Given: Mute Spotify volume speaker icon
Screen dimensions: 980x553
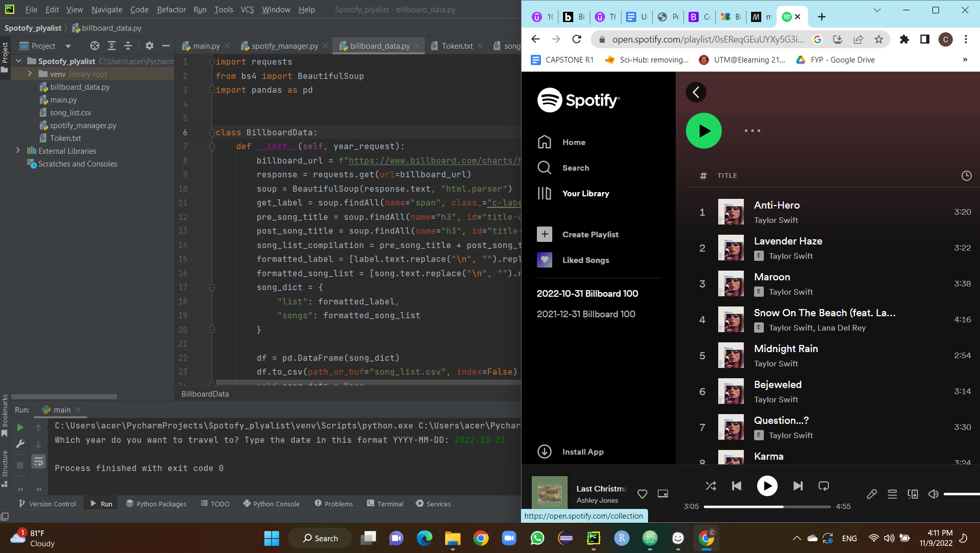Looking at the screenshot, I should (933, 494).
